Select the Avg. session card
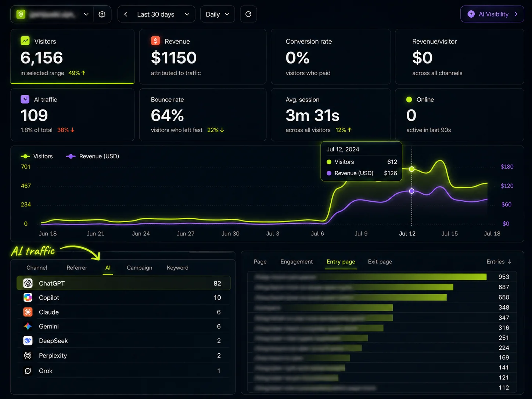Viewport: 532px width, 399px height. tap(331, 115)
